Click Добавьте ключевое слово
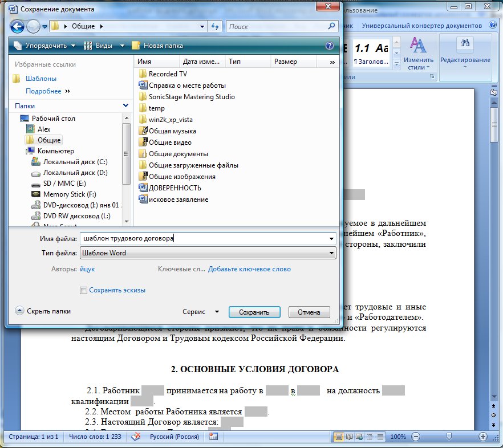503x448 pixels. point(249,268)
